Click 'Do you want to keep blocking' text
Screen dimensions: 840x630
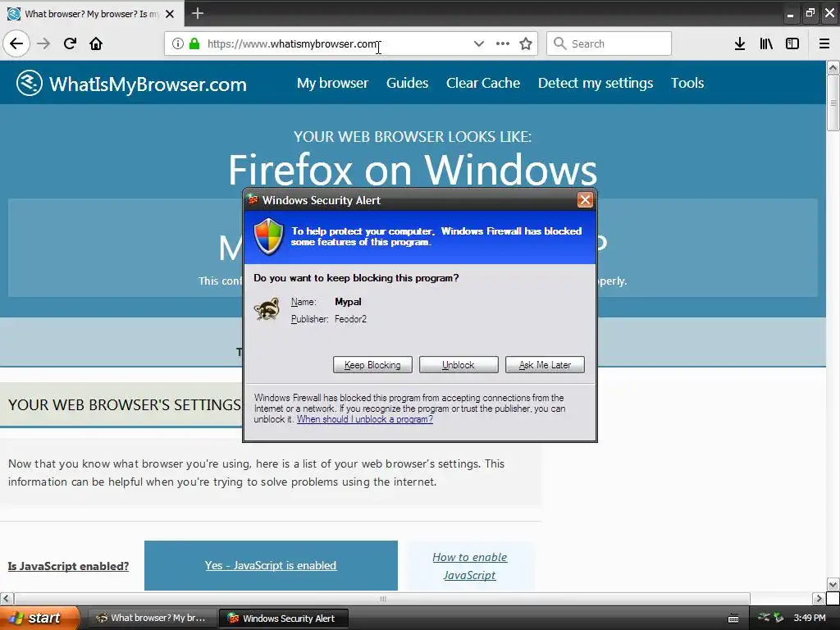point(356,278)
